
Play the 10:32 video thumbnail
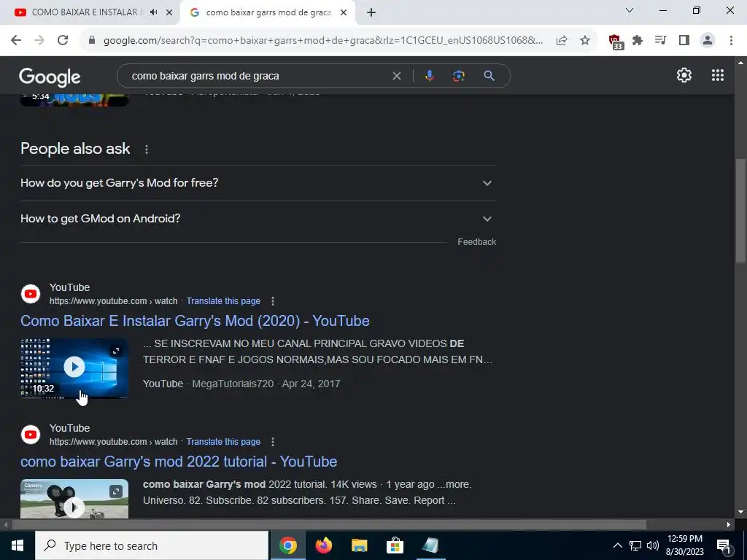pyautogui.click(x=74, y=367)
